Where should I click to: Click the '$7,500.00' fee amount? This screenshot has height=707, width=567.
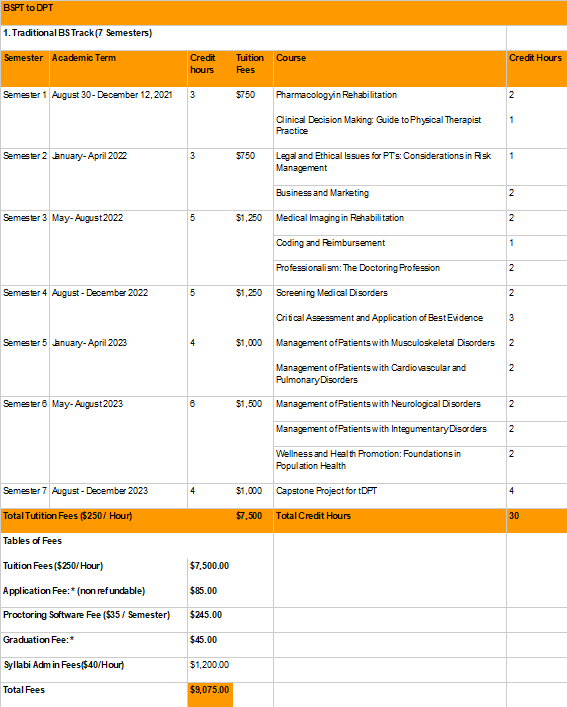tap(210, 566)
